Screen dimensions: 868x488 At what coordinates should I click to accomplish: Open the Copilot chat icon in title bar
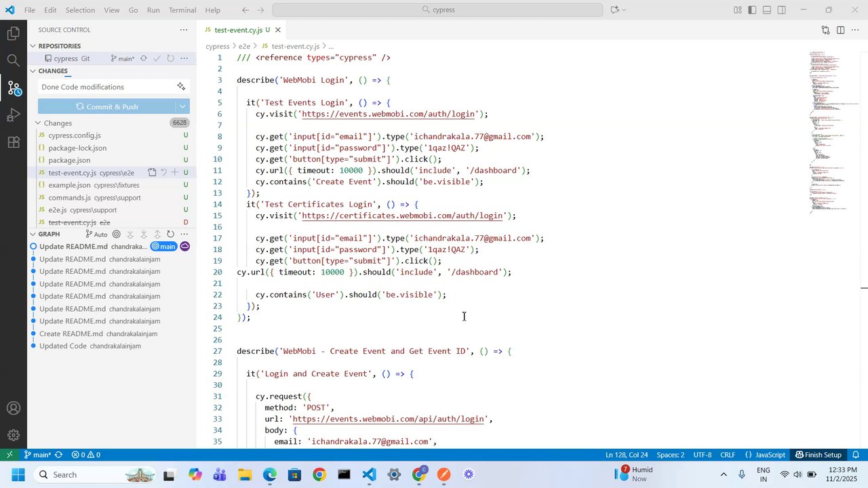coord(614,10)
